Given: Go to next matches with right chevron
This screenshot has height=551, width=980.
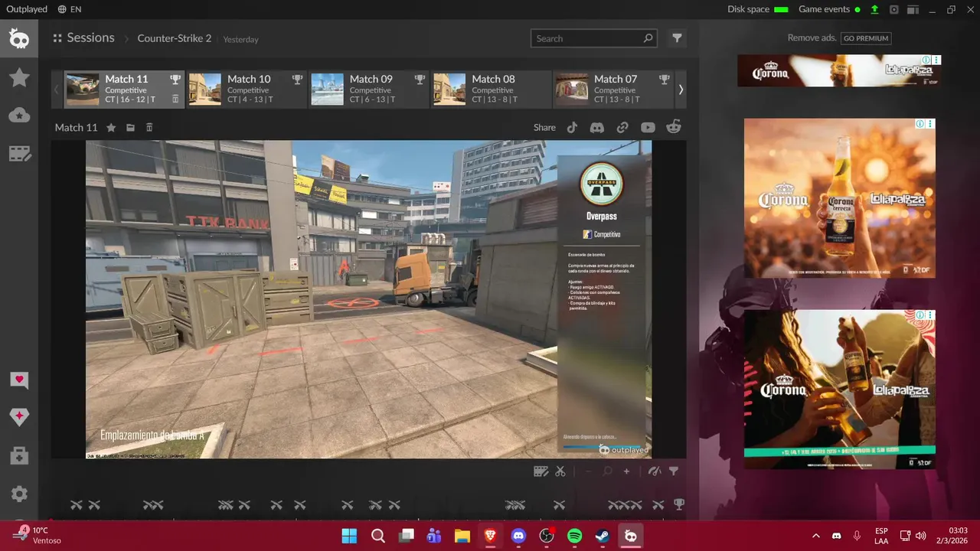Looking at the screenshot, I should coord(681,90).
